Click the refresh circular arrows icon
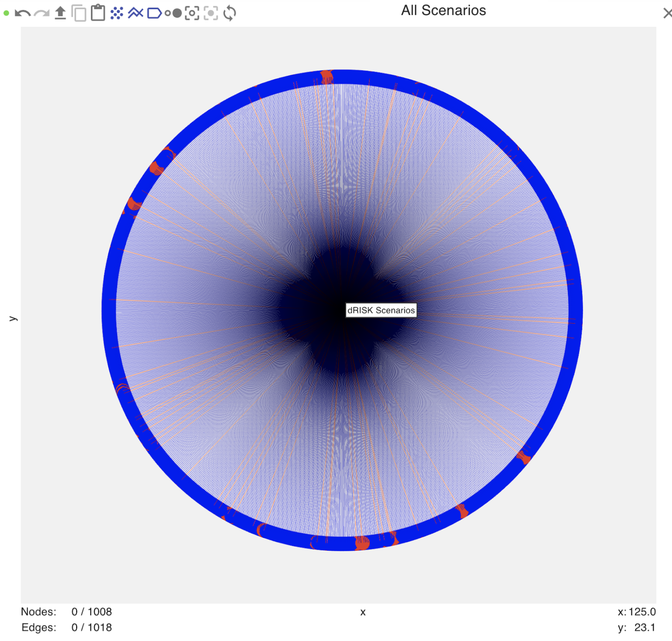 tap(229, 13)
